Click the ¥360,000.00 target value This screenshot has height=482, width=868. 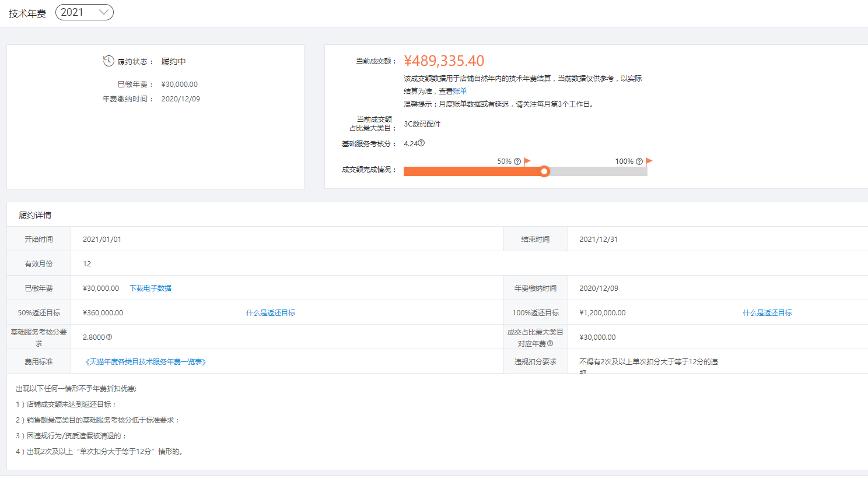click(x=103, y=312)
